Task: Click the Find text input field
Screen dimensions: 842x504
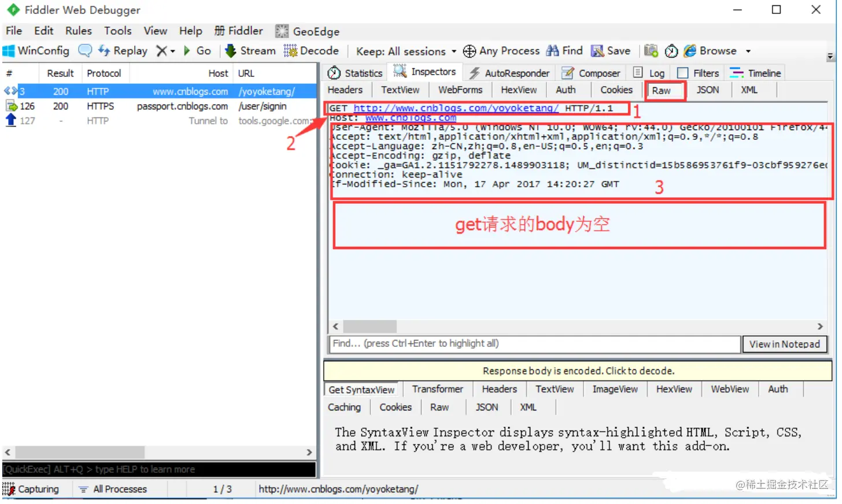Action: (x=535, y=344)
